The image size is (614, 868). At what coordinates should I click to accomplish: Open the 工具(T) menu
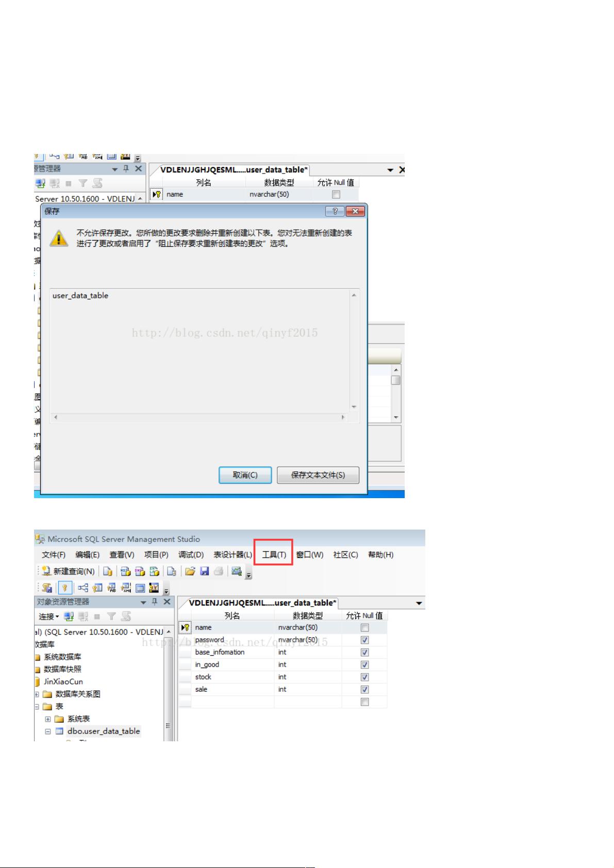pyautogui.click(x=274, y=555)
